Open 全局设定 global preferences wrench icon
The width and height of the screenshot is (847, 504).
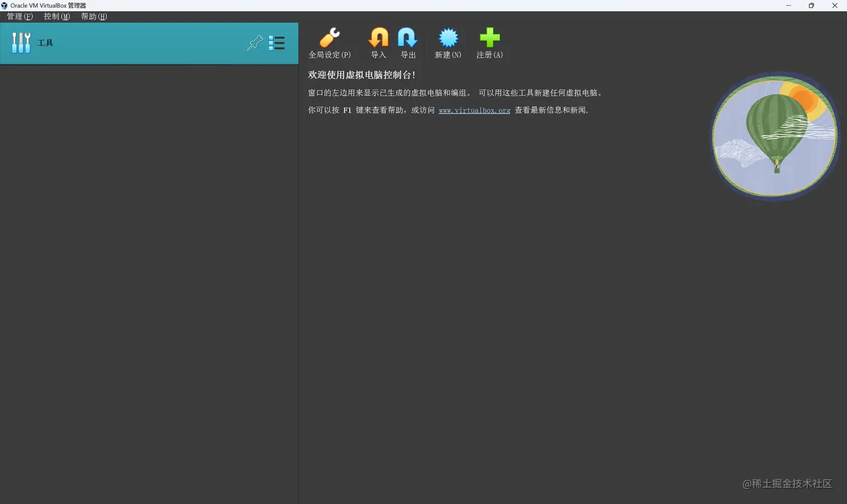(329, 38)
